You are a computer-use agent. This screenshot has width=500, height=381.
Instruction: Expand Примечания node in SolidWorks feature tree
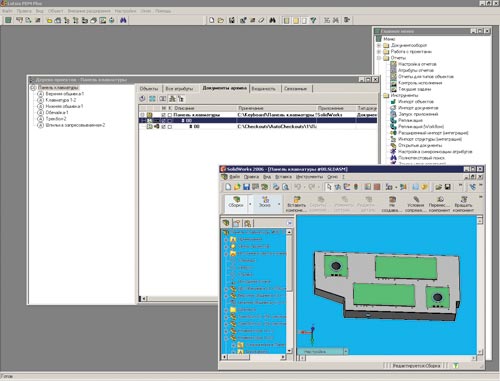tap(226, 239)
